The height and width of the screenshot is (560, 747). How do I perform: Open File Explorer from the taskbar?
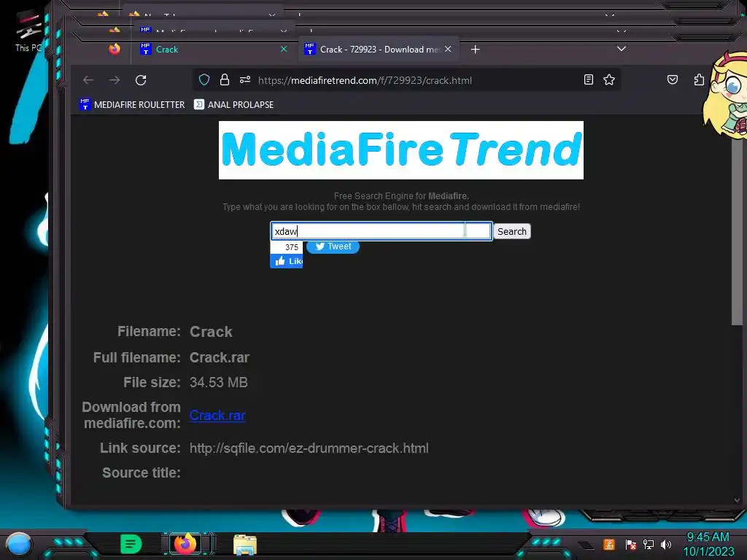click(245, 545)
